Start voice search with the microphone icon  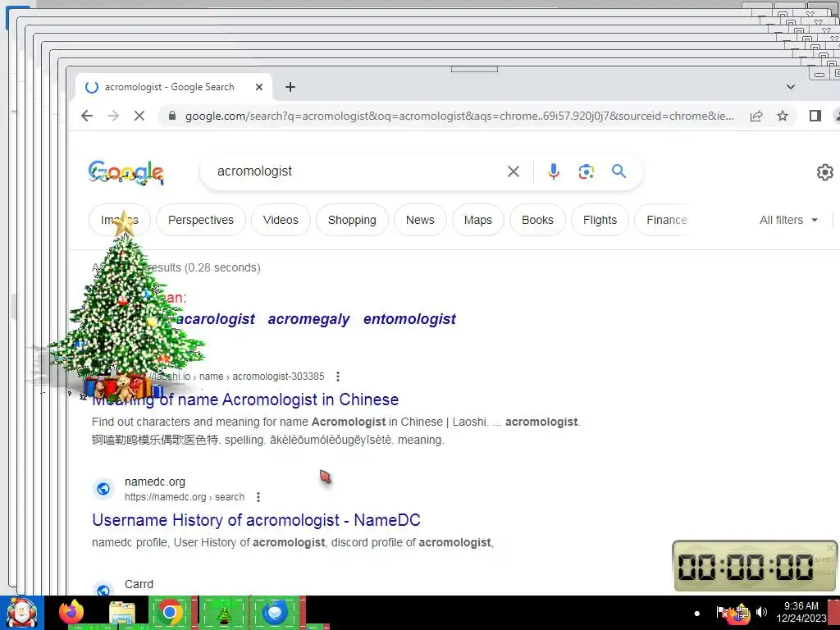click(554, 171)
